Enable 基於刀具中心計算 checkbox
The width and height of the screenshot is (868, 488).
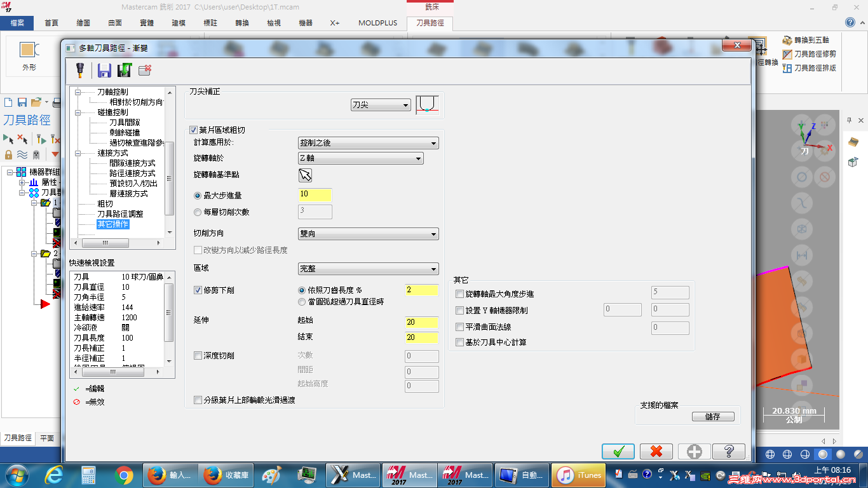(x=460, y=342)
